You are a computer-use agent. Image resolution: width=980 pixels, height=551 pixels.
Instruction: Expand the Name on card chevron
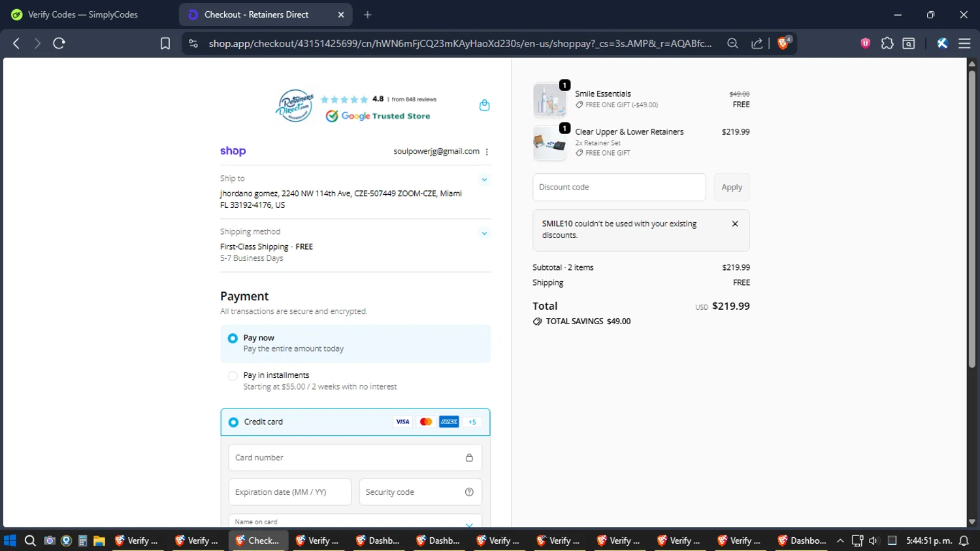pyautogui.click(x=469, y=524)
